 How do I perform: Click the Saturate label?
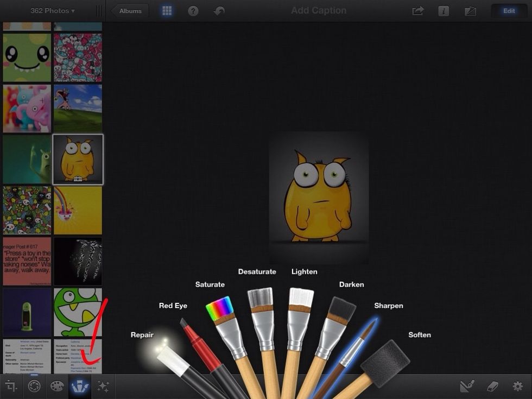point(210,284)
